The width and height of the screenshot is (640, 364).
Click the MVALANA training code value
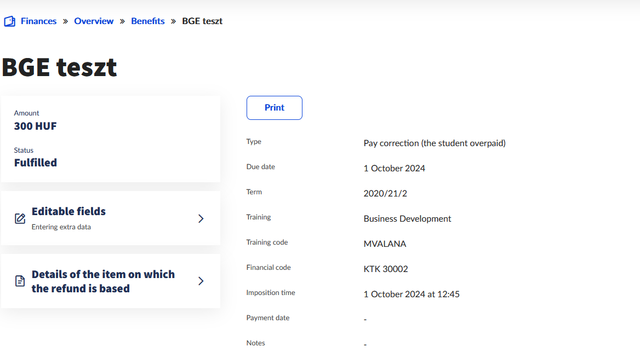pyautogui.click(x=385, y=244)
